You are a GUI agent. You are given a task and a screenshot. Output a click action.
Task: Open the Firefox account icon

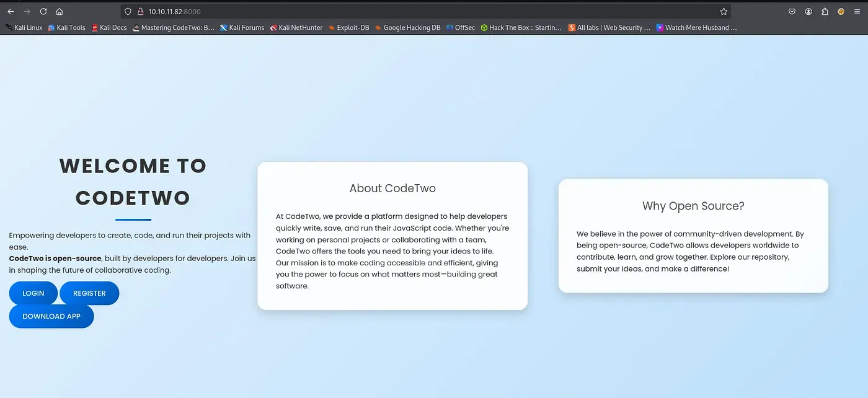808,11
